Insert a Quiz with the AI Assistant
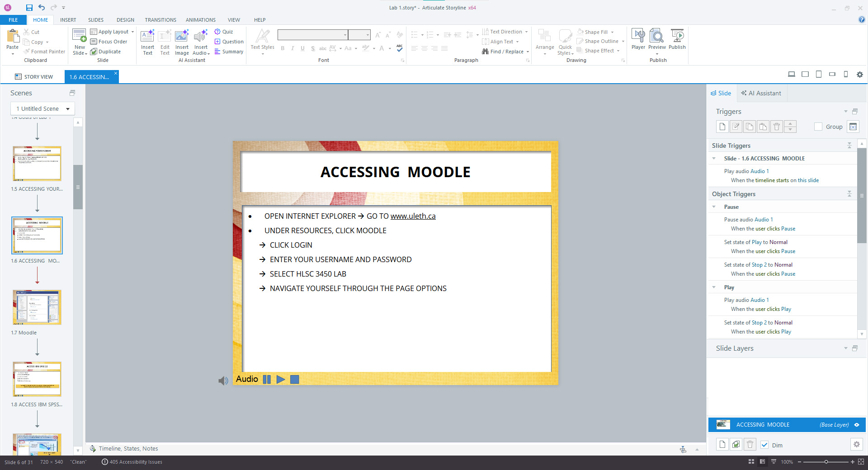The image size is (868, 470). coord(225,32)
